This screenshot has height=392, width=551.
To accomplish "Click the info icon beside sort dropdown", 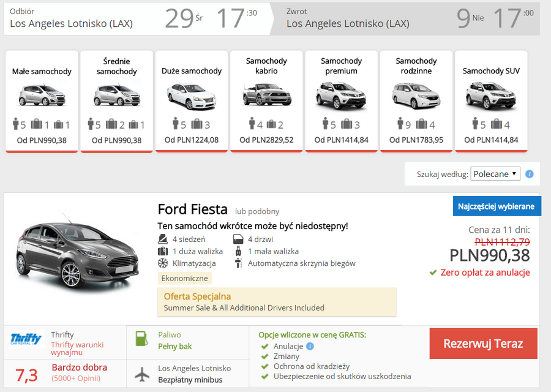I will point(529,174).
